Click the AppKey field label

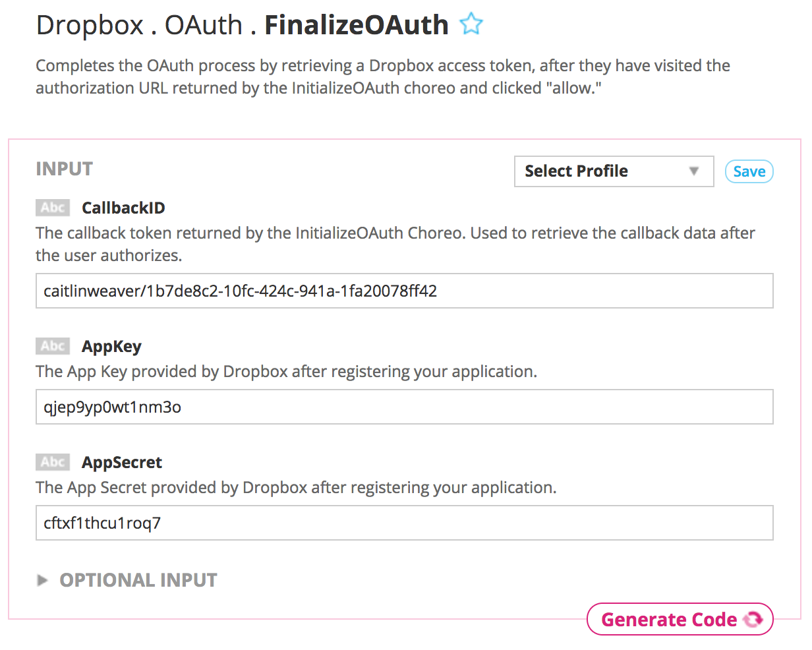click(x=111, y=346)
